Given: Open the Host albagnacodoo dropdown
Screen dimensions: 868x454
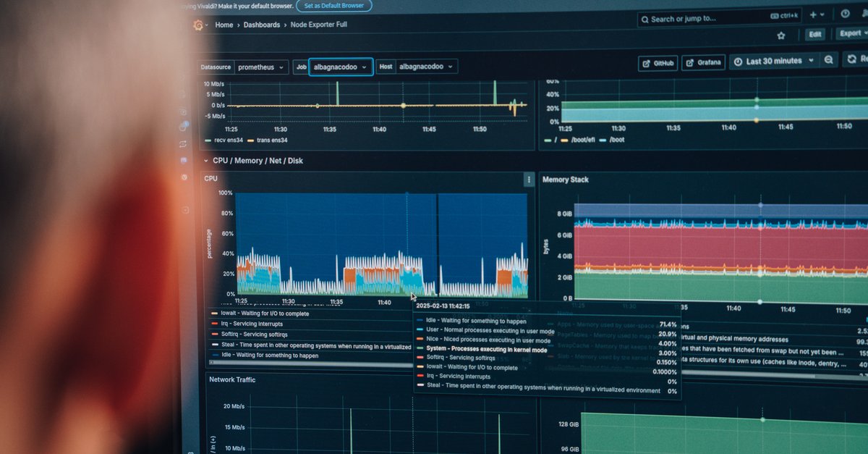Looking at the screenshot, I should (x=426, y=67).
